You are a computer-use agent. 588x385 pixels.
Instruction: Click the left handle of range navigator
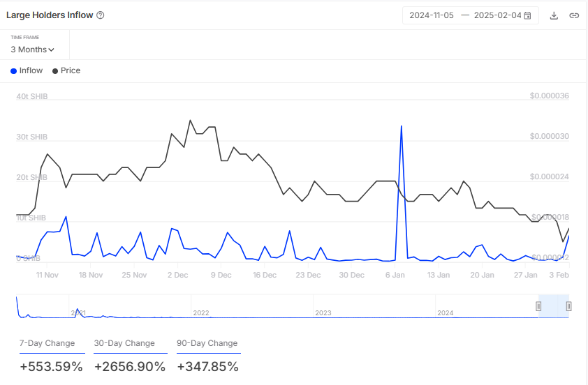538,306
